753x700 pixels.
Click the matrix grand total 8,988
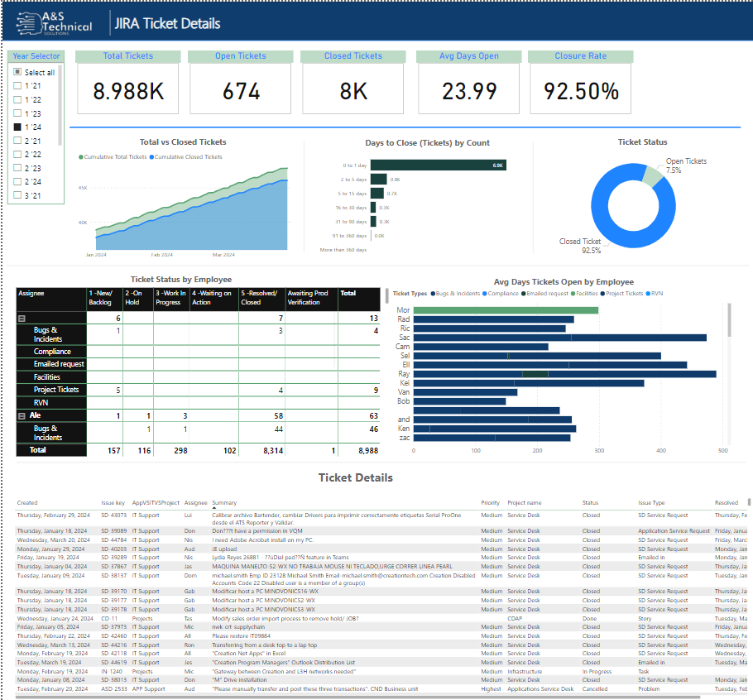[x=368, y=450]
